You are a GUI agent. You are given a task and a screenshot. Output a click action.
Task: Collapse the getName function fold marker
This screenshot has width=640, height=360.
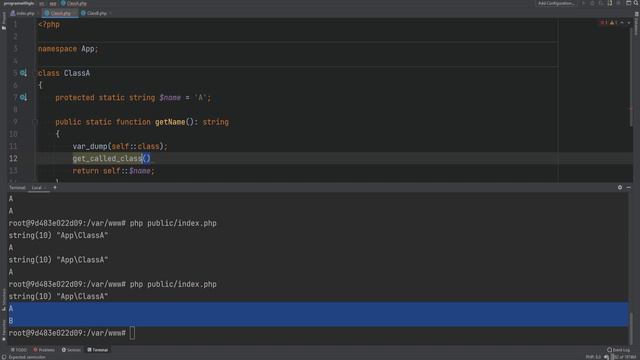35,122
